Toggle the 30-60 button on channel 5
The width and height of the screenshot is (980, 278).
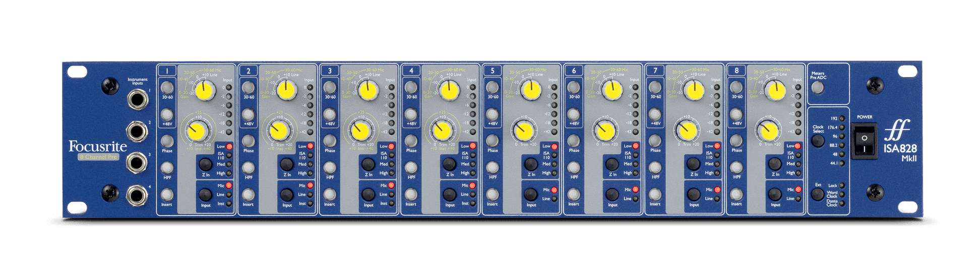coord(493,87)
